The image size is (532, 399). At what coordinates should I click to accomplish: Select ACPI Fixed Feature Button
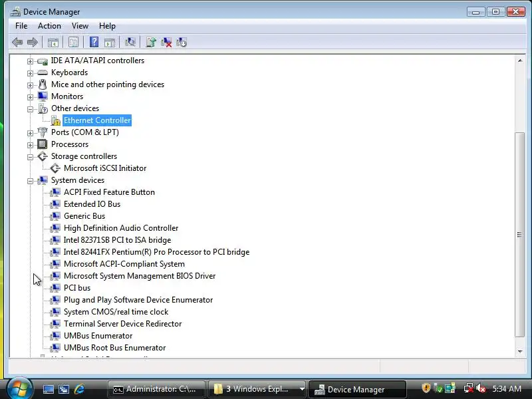109,192
